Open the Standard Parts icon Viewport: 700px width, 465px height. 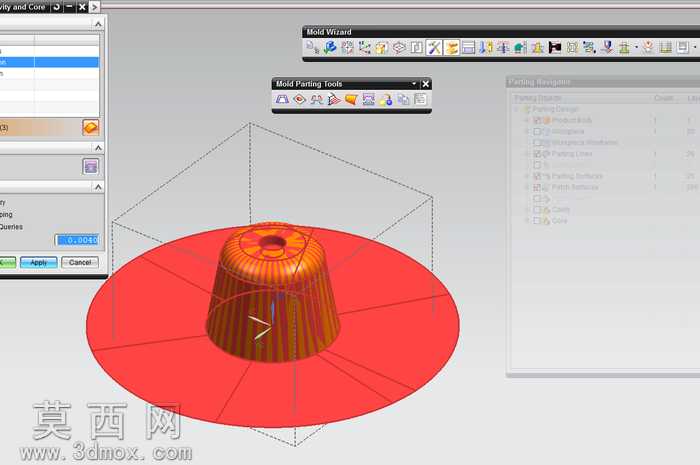click(x=485, y=47)
